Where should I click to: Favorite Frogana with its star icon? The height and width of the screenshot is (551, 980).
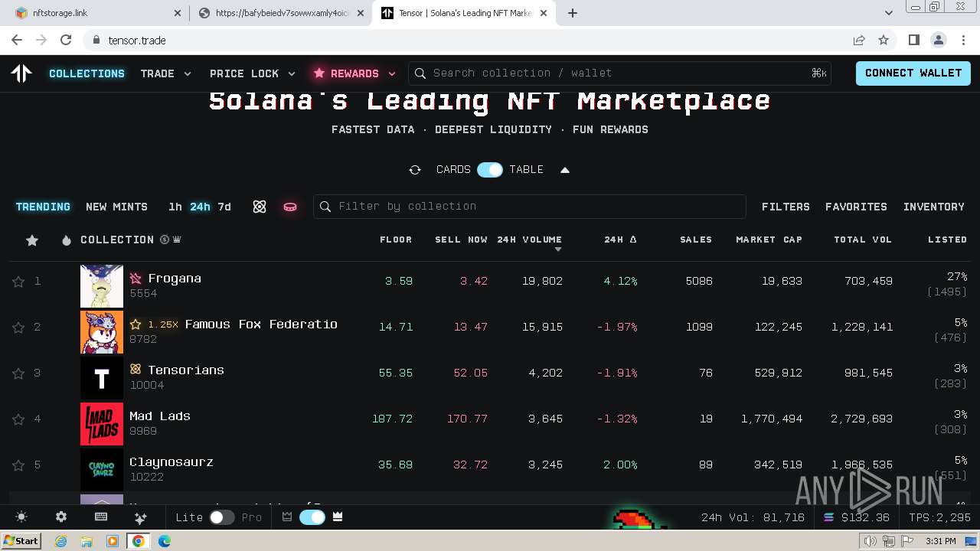click(x=18, y=282)
